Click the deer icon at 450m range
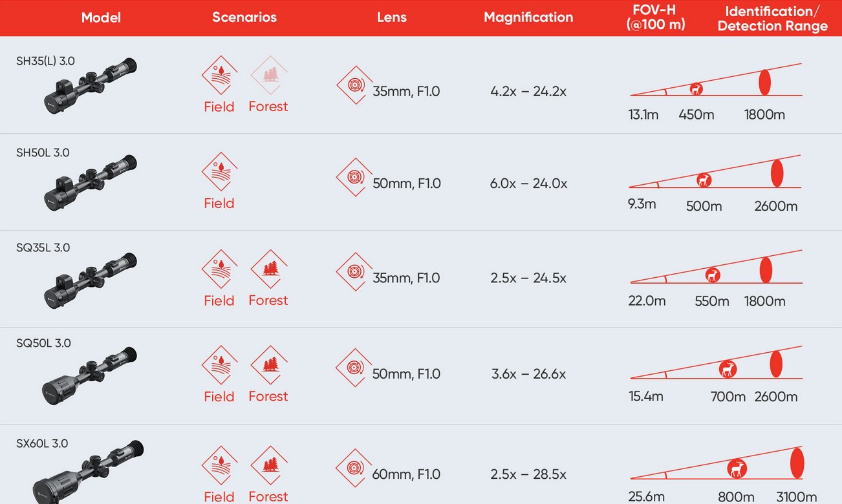This screenshot has width=842, height=504. [696, 89]
